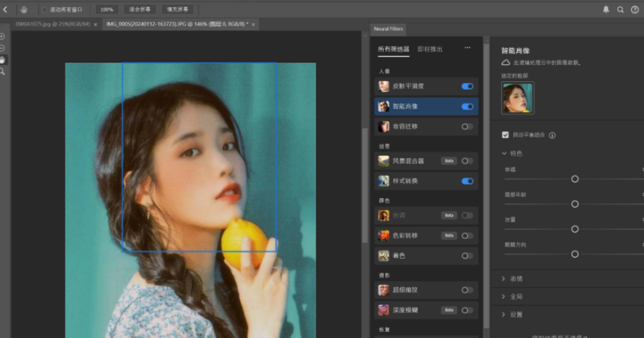Click the 面部年龄 slider handle
Screen dimensions: 644x338
click(575, 204)
